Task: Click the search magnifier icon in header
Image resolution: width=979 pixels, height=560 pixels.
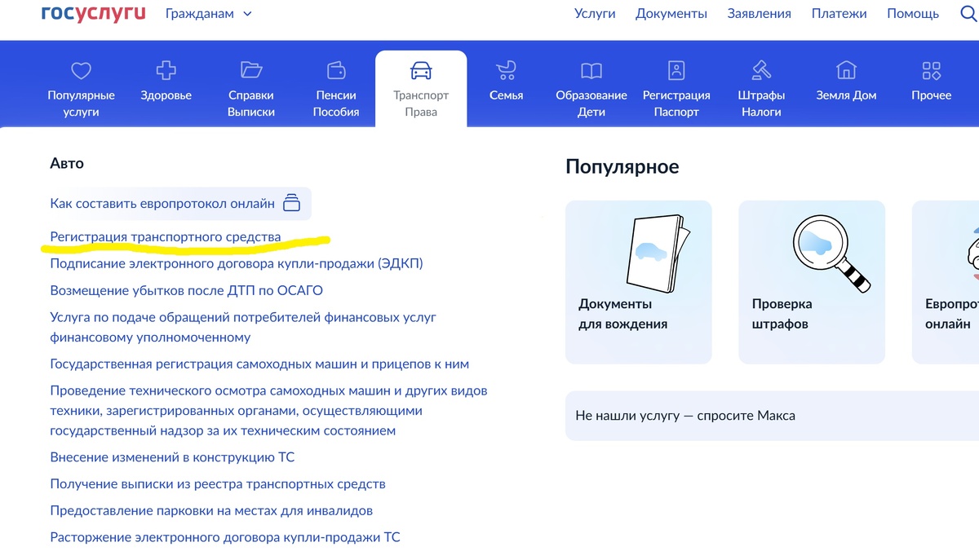Action: click(x=970, y=13)
